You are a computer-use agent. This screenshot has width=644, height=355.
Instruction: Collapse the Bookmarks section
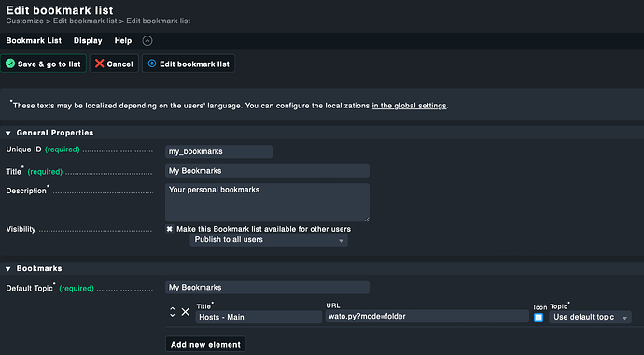click(7, 269)
